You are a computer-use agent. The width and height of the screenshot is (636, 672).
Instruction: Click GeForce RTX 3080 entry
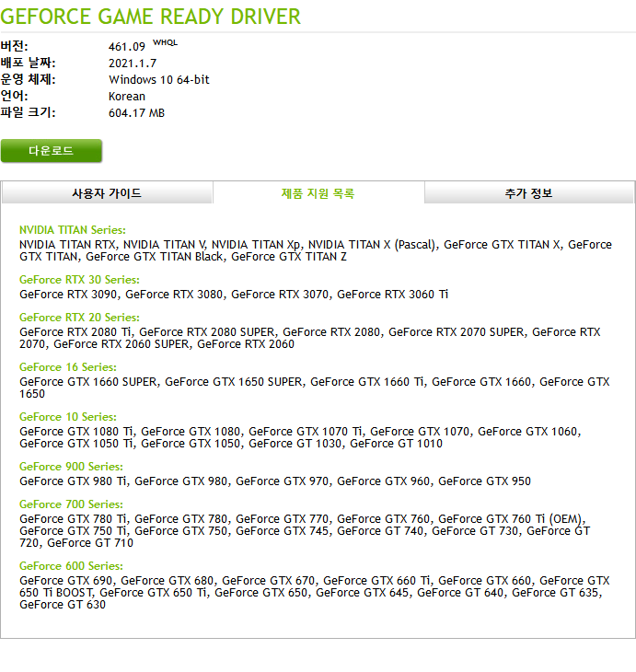pos(174,295)
